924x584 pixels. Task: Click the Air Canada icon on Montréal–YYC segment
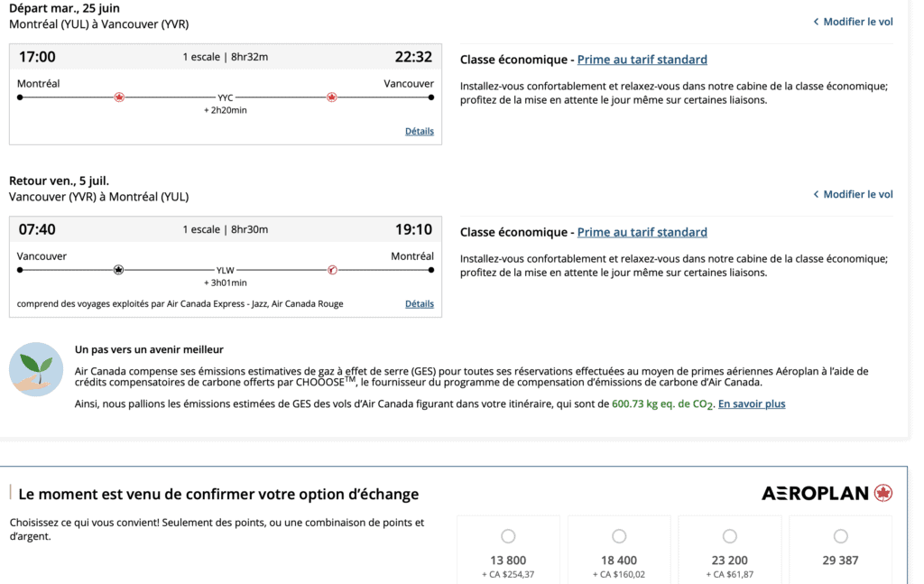119,97
